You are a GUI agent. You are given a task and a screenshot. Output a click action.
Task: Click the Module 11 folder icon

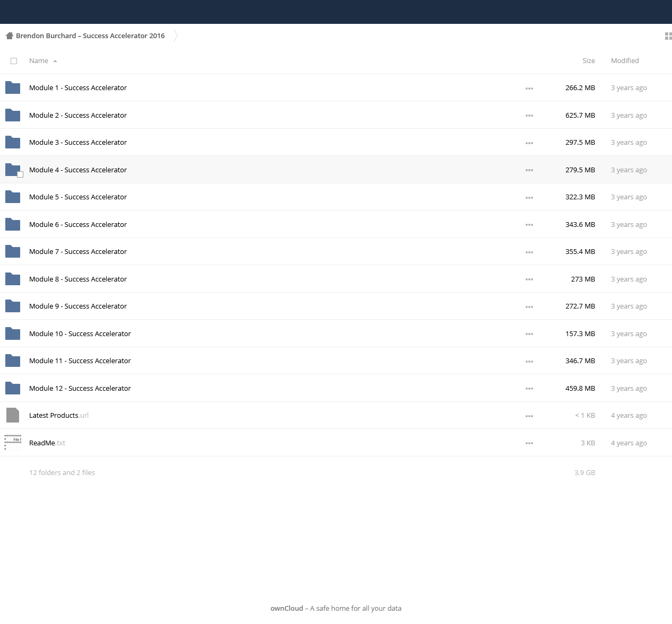(13, 361)
